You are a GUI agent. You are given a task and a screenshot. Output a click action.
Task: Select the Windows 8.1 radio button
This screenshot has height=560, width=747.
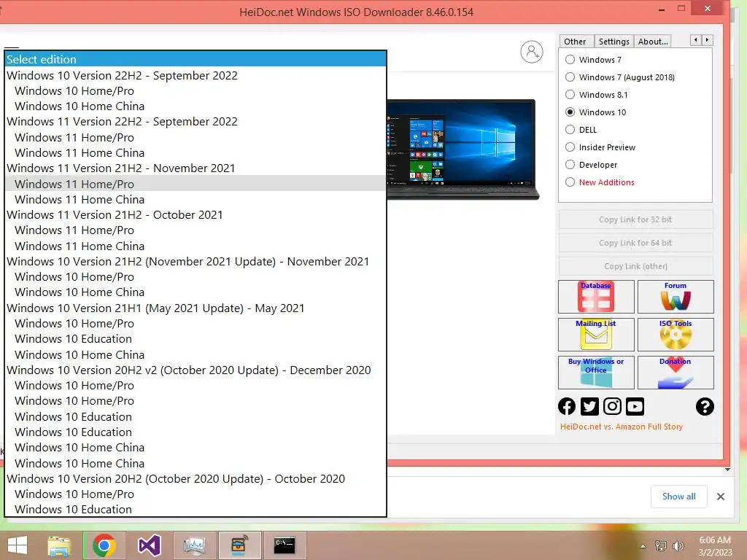[570, 95]
